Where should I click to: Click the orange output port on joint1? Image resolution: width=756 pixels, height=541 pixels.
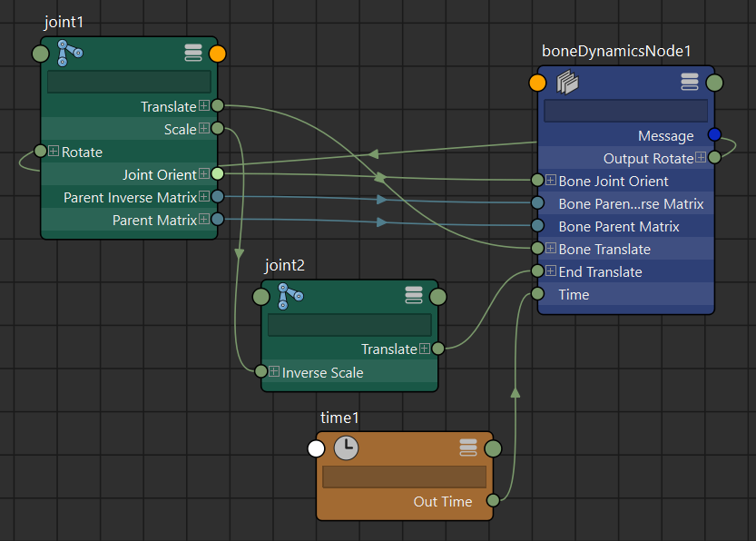[217, 53]
